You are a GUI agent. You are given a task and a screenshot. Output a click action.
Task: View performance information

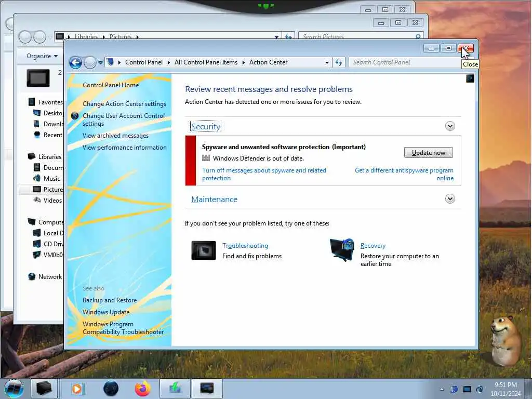point(125,148)
